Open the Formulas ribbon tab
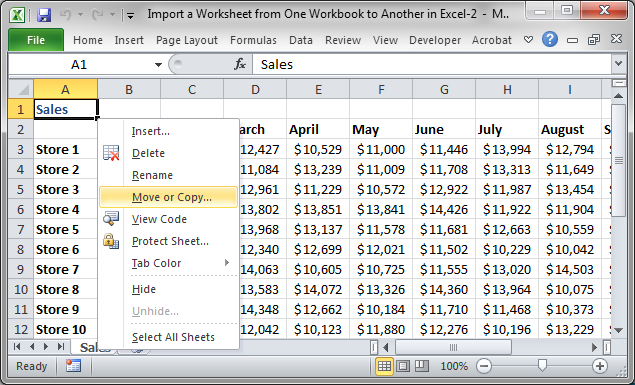Image resolution: width=635 pixels, height=385 pixels. [253, 40]
